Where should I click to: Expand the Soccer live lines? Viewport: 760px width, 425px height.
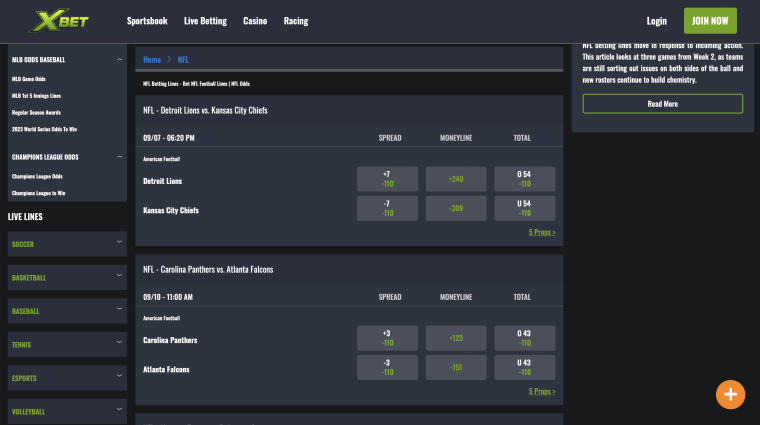67,244
